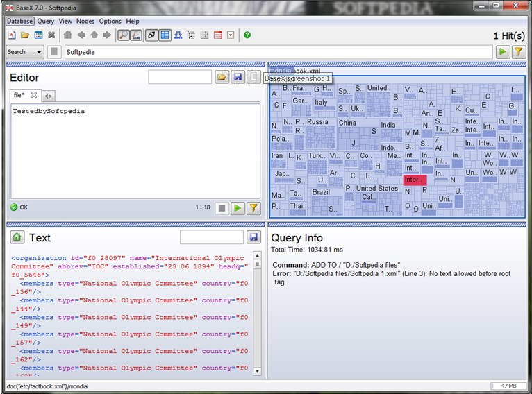Click the Save icon in the Editor panel
The width and height of the screenshot is (532, 394).
[x=238, y=77]
